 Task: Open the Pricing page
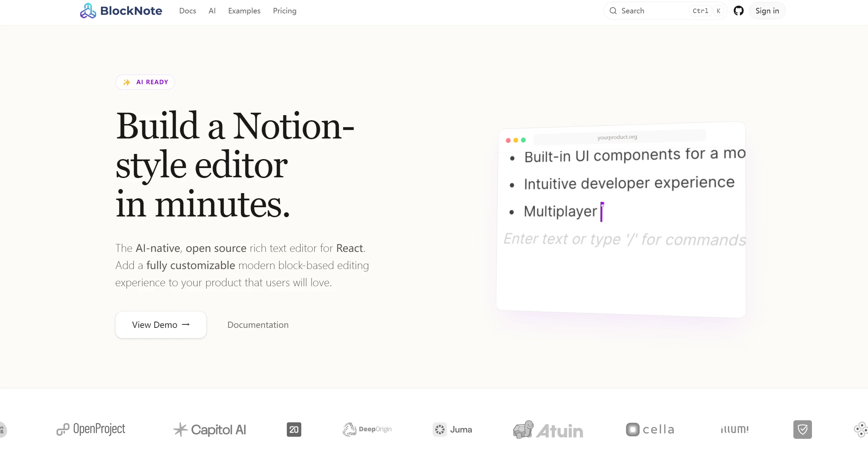point(284,11)
